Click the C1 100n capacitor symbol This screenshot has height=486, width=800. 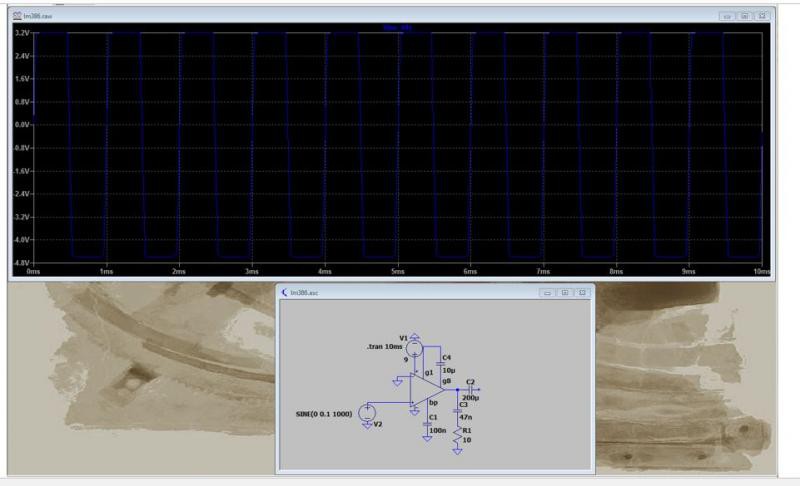tap(426, 424)
